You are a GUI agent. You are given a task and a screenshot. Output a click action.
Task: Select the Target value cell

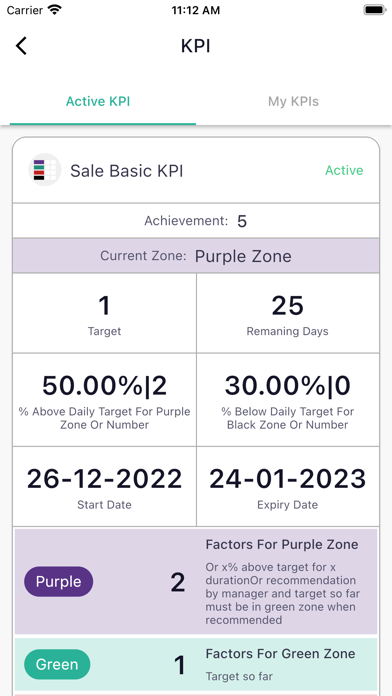[x=104, y=313]
